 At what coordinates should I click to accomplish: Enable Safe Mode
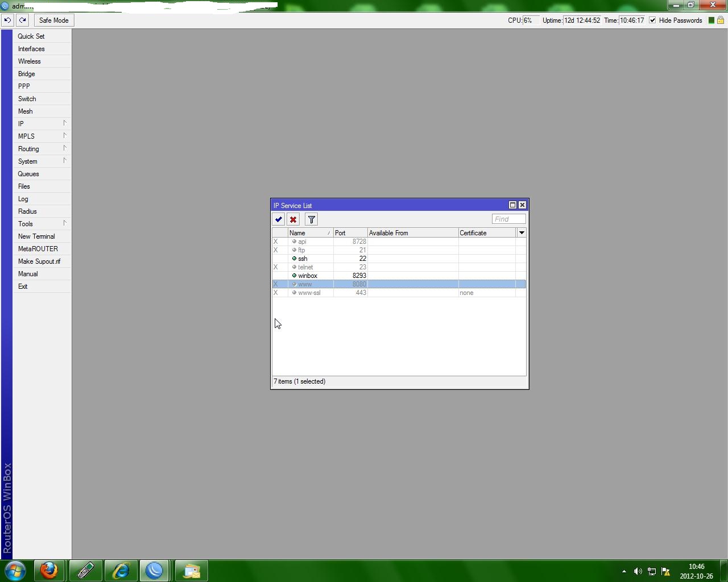53,20
